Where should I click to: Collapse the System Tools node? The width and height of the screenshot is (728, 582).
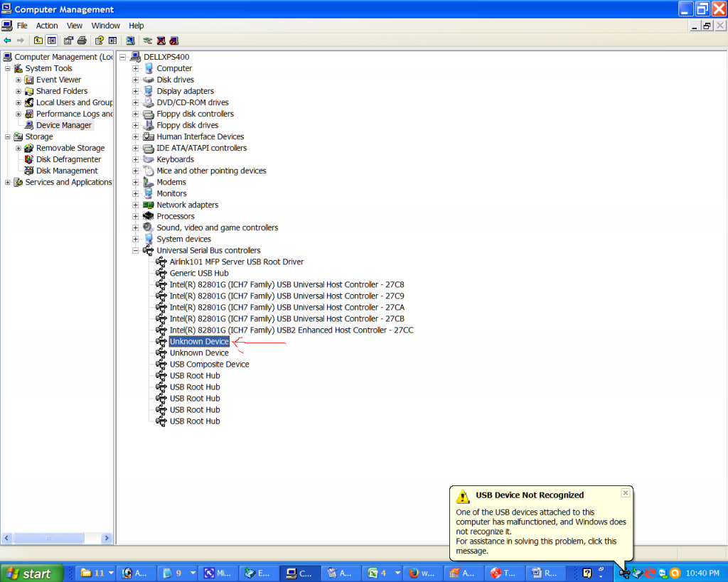(7, 69)
